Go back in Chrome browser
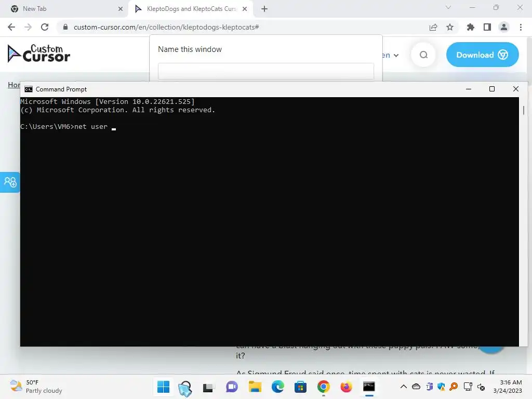 coord(11,27)
